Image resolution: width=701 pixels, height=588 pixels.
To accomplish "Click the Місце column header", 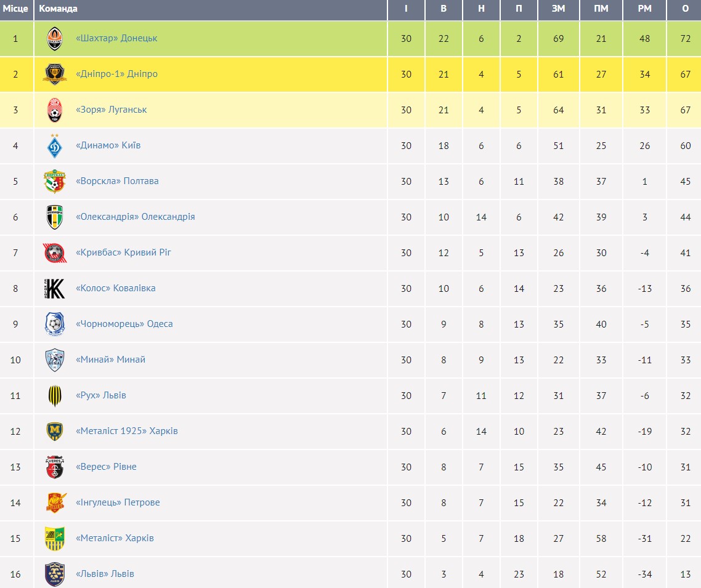I will pyautogui.click(x=15, y=9).
